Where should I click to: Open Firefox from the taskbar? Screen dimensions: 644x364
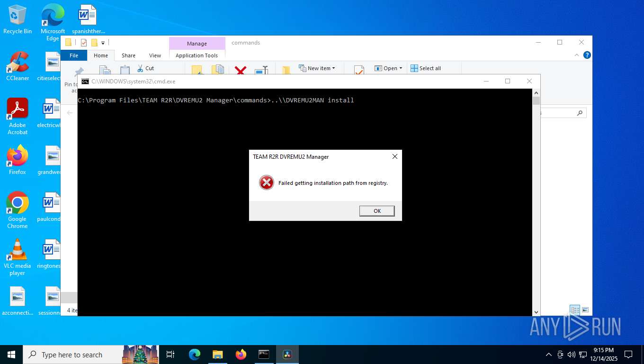click(x=241, y=355)
